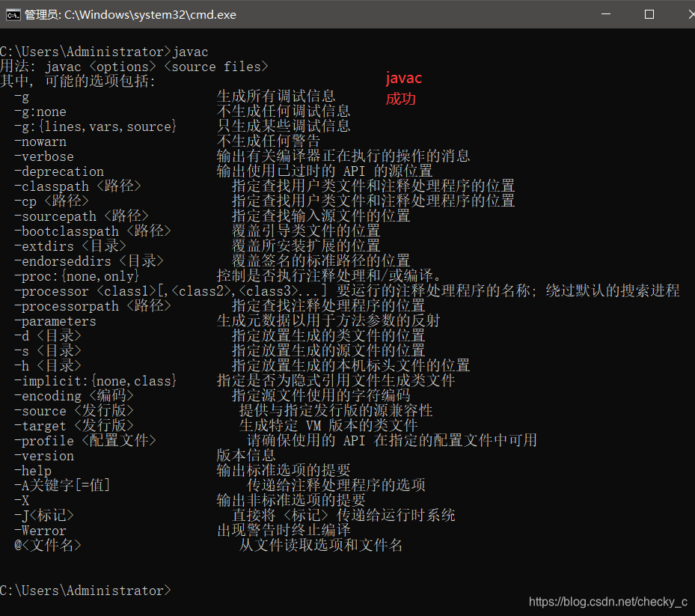Viewport: 695px width, 616px height.
Task: Click the -s <目录> option text
Action: 48,351
